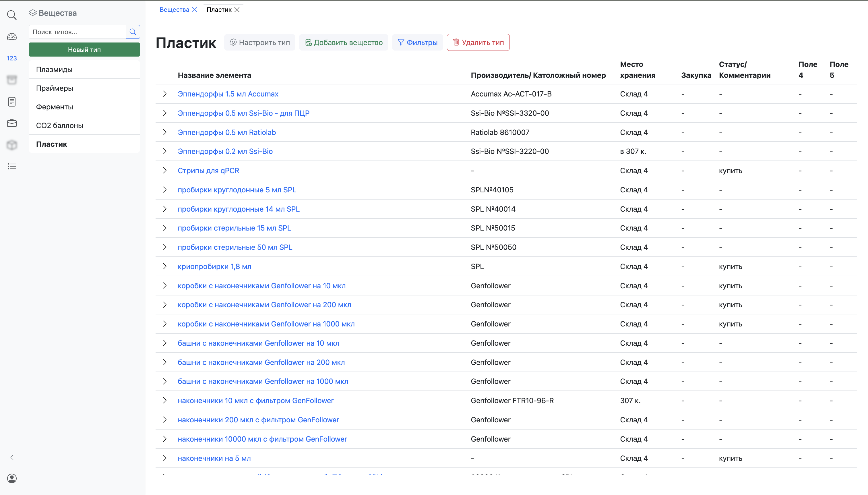Screen dimensions: 868x495
Task: Expand row криопробирки 1,8 мл
Action: 165,266
